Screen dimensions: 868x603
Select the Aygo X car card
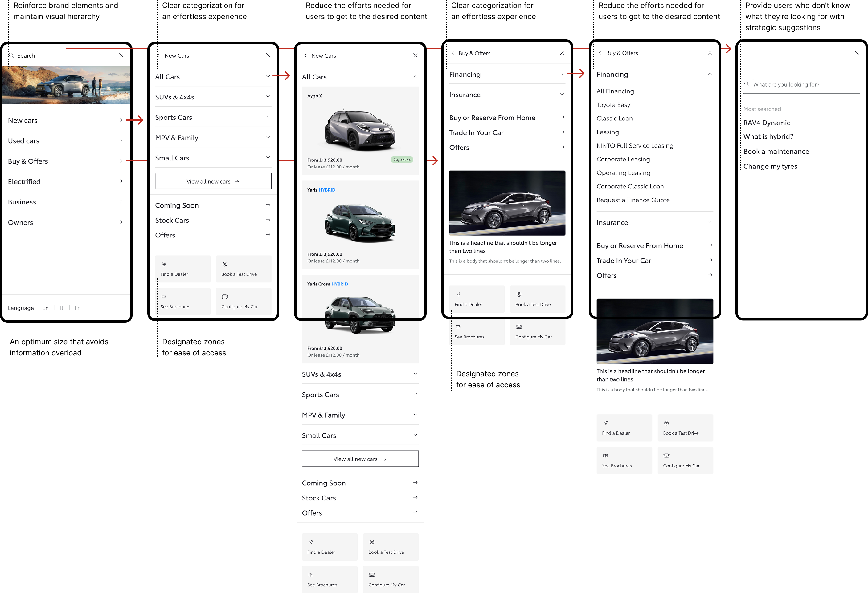pos(360,131)
